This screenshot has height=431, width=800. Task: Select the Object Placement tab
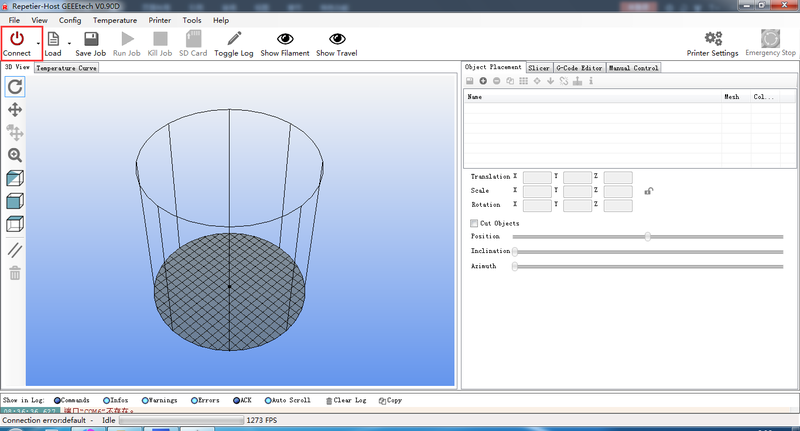coord(493,67)
